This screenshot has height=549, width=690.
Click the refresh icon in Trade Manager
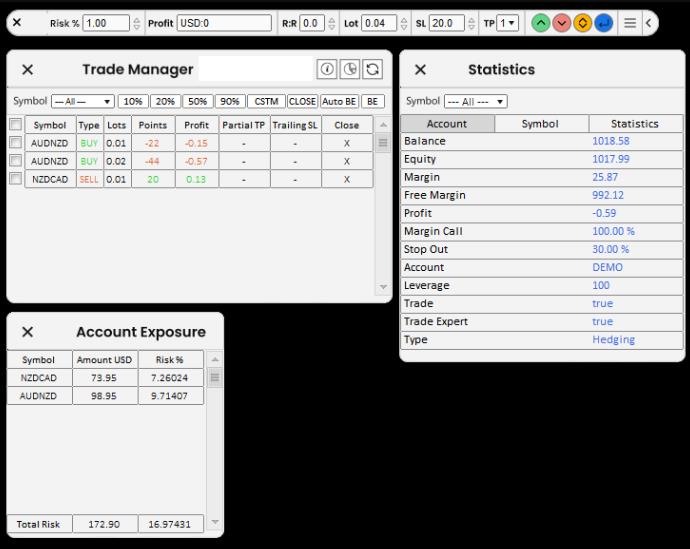[373, 69]
